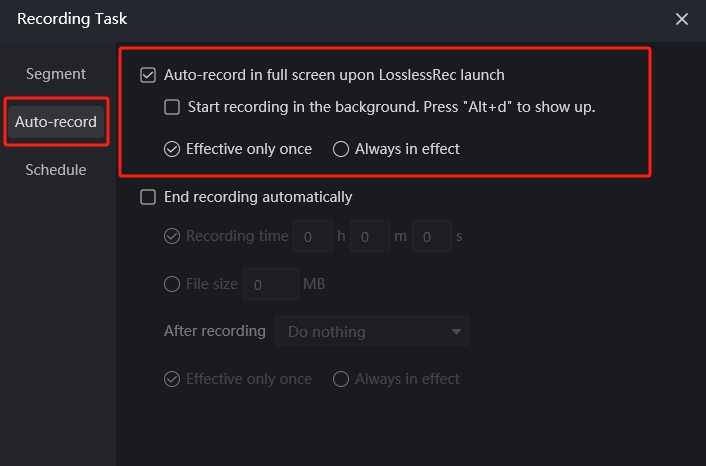Click the Recording Task title text
706x466 pixels.
point(72,19)
